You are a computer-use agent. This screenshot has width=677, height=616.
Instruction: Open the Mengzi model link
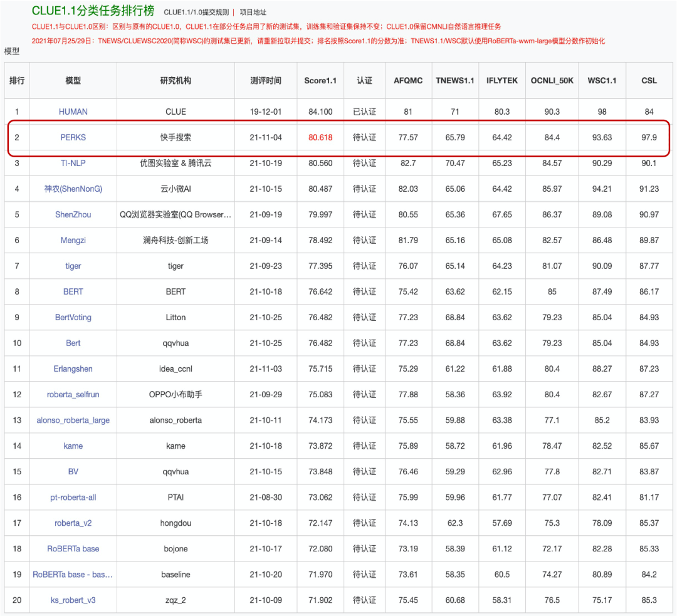73,240
